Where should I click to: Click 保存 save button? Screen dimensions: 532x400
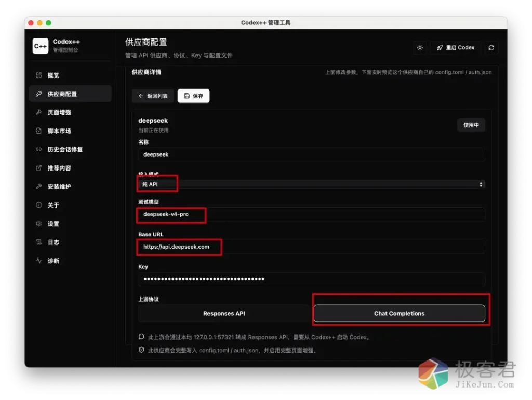[x=193, y=96]
